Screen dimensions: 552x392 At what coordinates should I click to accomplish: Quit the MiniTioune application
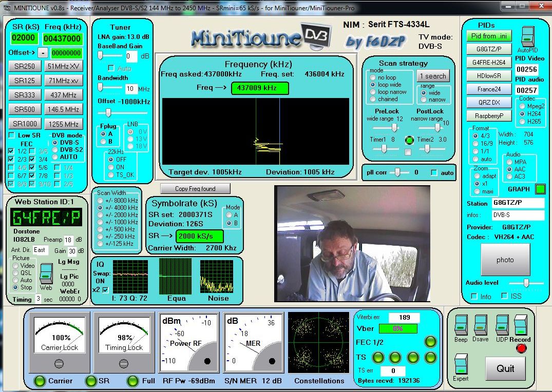tap(506, 368)
